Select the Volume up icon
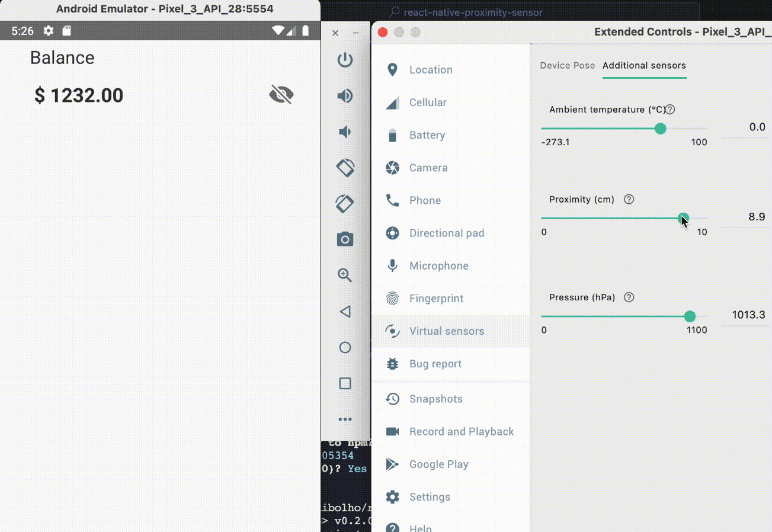 [345, 96]
